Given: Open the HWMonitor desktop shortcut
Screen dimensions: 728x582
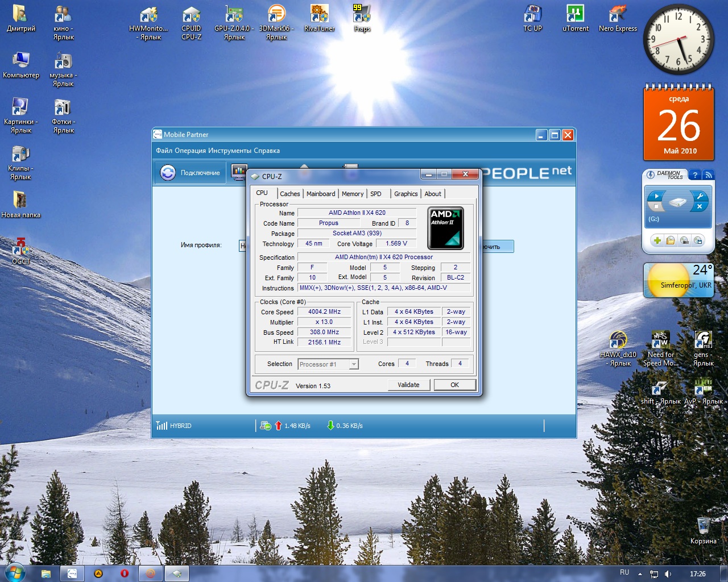Looking at the screenshot, I should click(x=148, y=23).
